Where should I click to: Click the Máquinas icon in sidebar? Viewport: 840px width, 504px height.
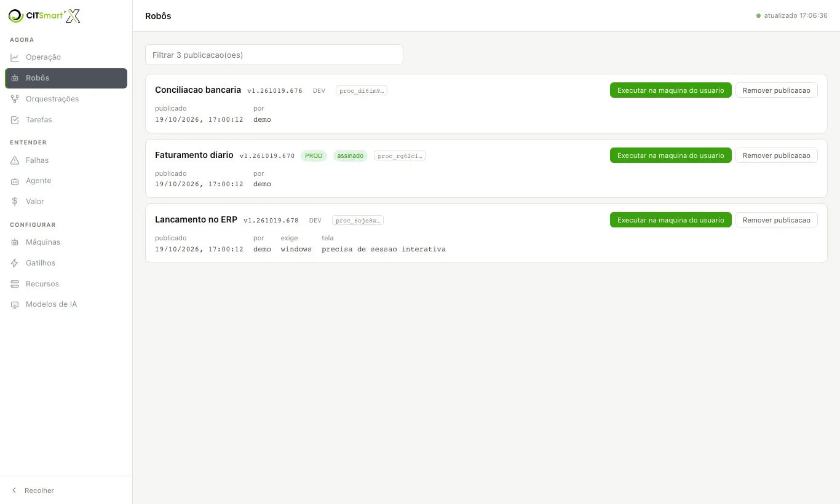15,242
